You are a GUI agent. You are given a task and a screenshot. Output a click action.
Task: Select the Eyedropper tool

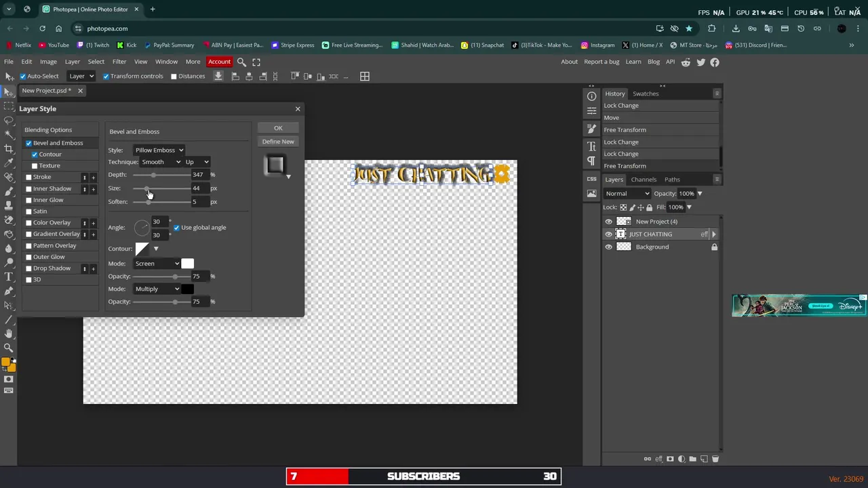pyautogui.click(x=9, y=163)
